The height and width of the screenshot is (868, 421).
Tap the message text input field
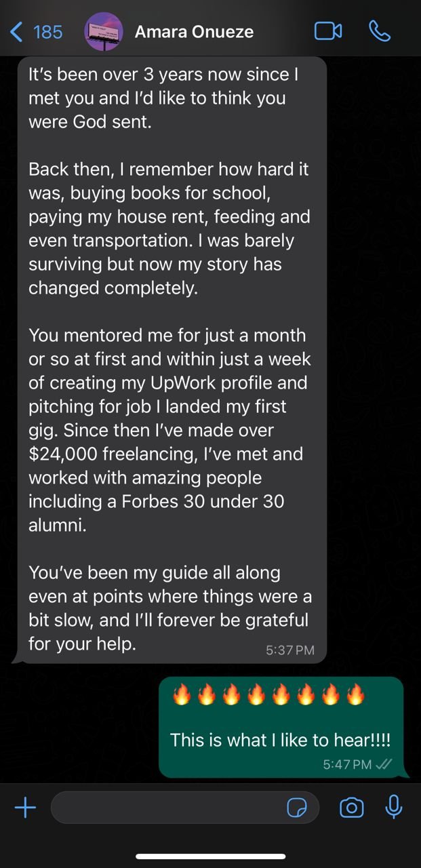click(x=169, y=808)
